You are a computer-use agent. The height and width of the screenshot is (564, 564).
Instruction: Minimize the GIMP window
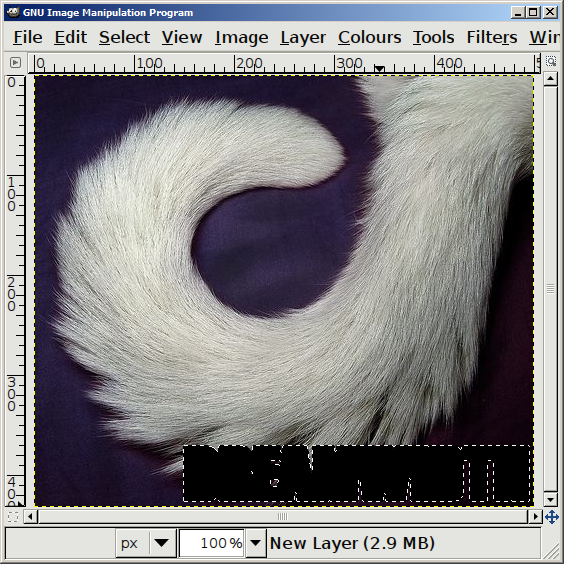coord(518,13)
